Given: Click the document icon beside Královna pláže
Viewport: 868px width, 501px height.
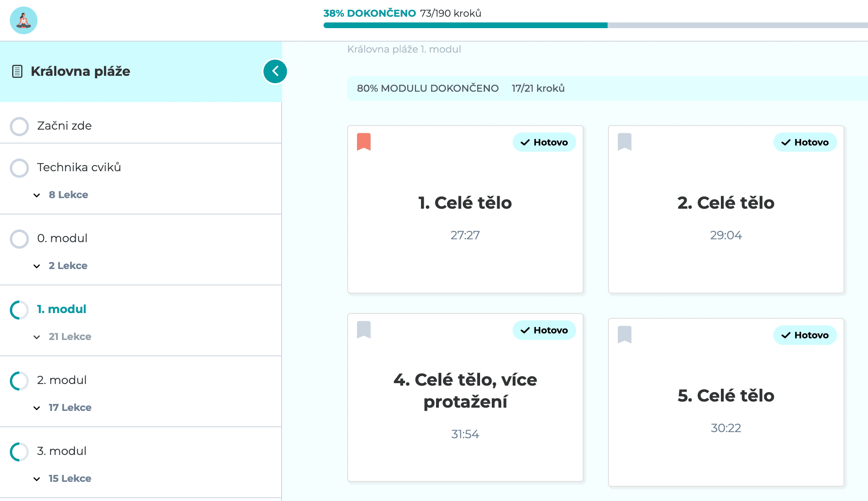Looking at the screenshot, I should (x=17, y=71).
